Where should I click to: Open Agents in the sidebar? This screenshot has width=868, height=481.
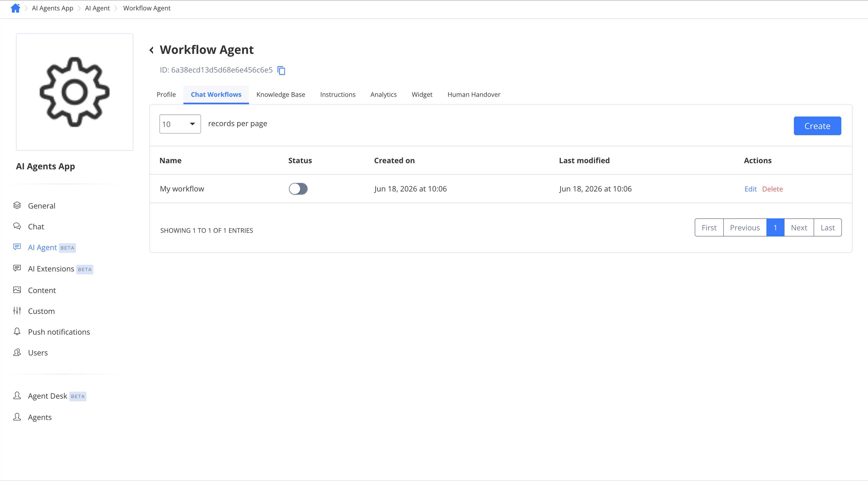tap(40, 417)
